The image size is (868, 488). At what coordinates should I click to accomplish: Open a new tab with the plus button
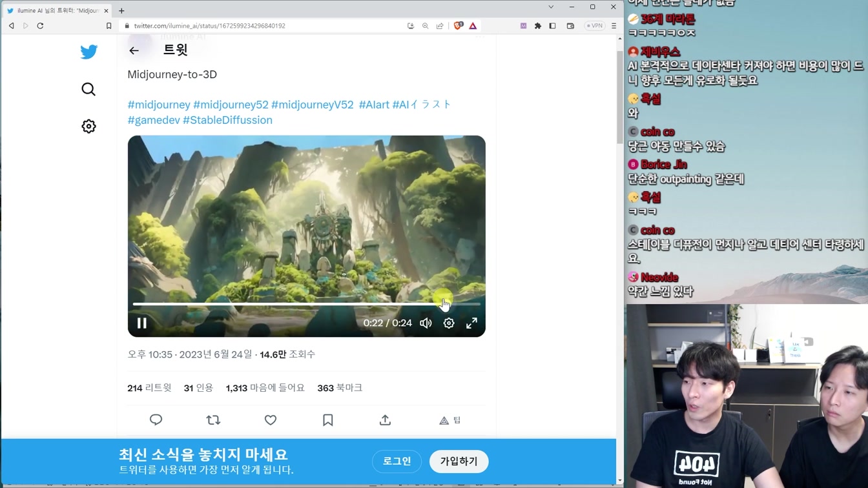coord(121,10)
